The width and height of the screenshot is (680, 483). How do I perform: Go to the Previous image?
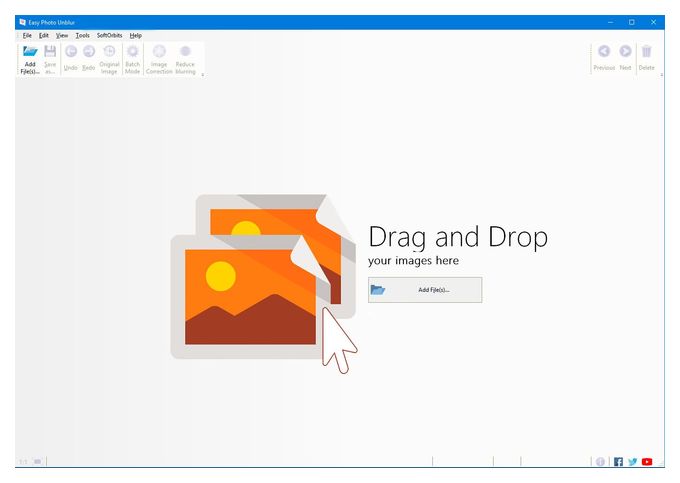(x=604, y=58)
